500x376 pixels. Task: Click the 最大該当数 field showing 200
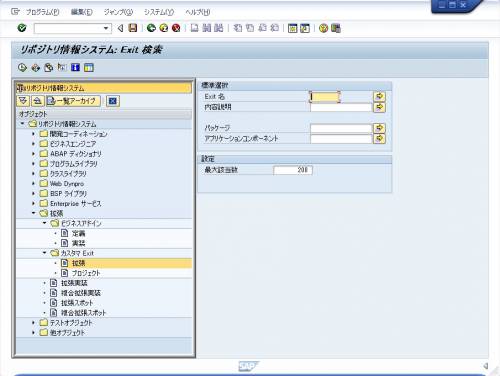click(x=293, y=170)
